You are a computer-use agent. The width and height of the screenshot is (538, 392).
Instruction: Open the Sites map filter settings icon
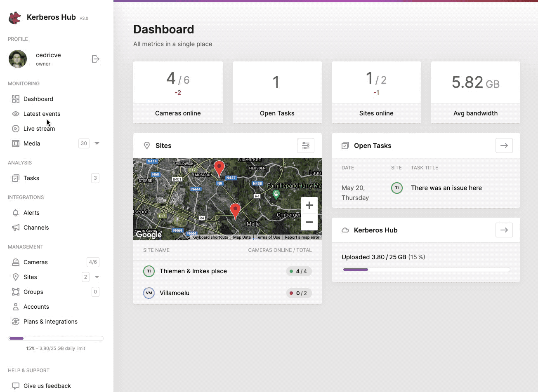(x=306, y=146)
